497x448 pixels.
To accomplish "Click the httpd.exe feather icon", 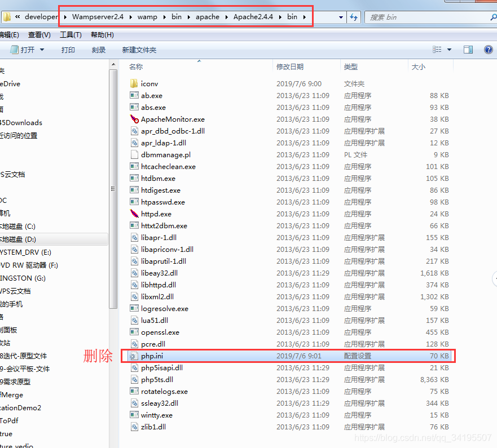I will tap(134, 214).
